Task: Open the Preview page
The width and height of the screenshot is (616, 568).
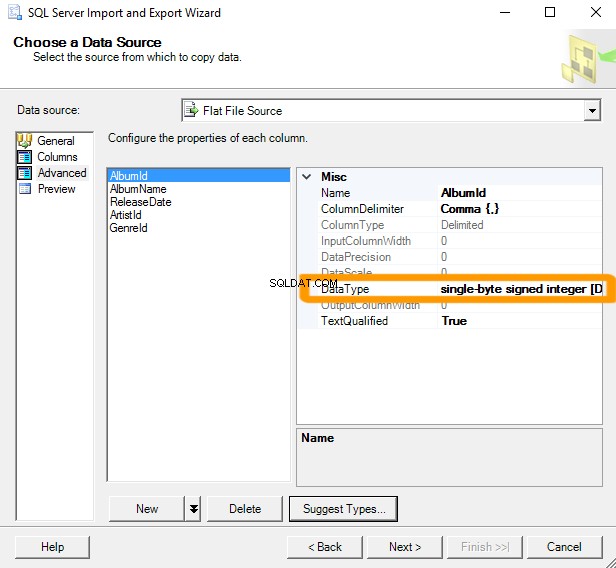Action: (x=57, y=189)
